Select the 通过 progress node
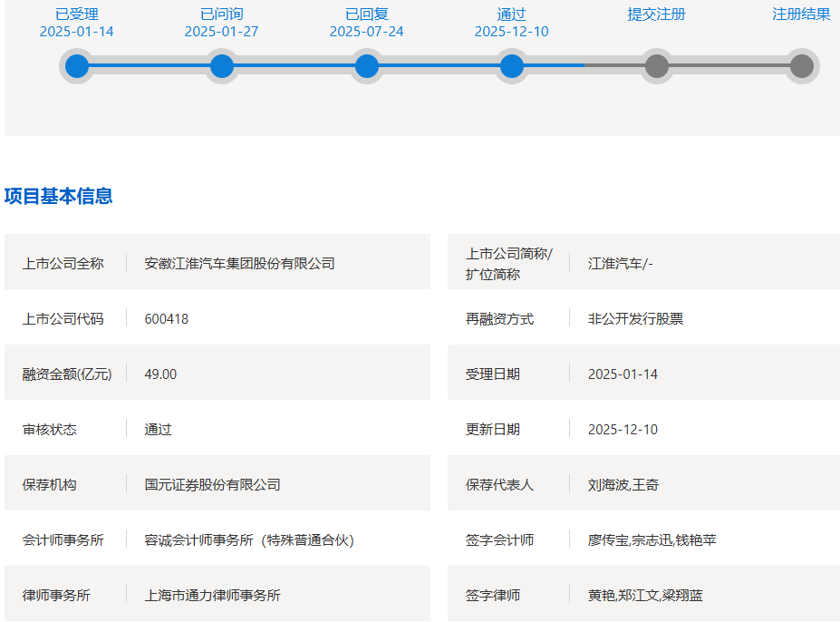Image resolution: width=840 pixels, height=622 pixels. coord(512,66)
